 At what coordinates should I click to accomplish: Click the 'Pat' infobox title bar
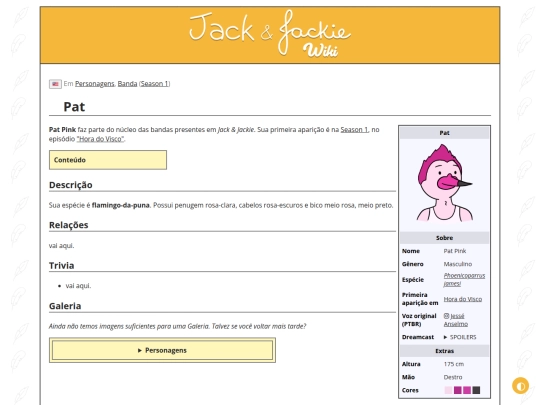444,133
